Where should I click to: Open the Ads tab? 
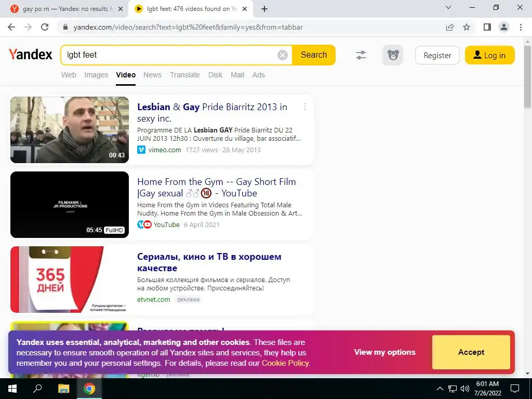tap(259, 75)
